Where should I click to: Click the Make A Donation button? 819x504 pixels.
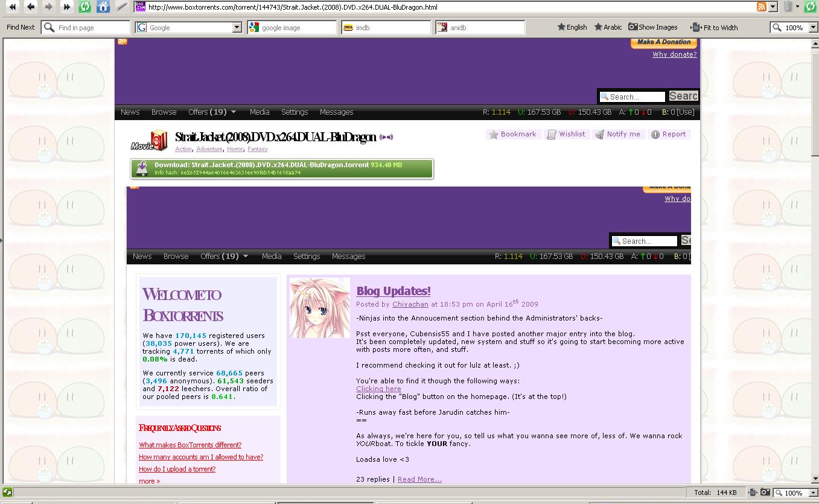tap(664, 42)
